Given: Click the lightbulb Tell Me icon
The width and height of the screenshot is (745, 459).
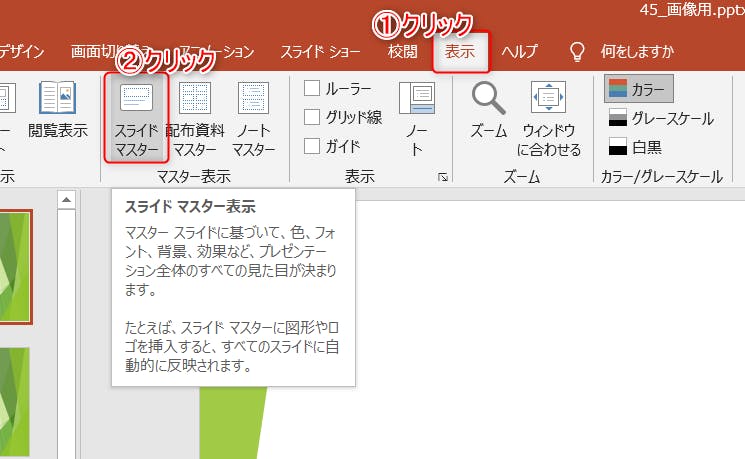Looking at the screenshot, I should click(576, 52).
